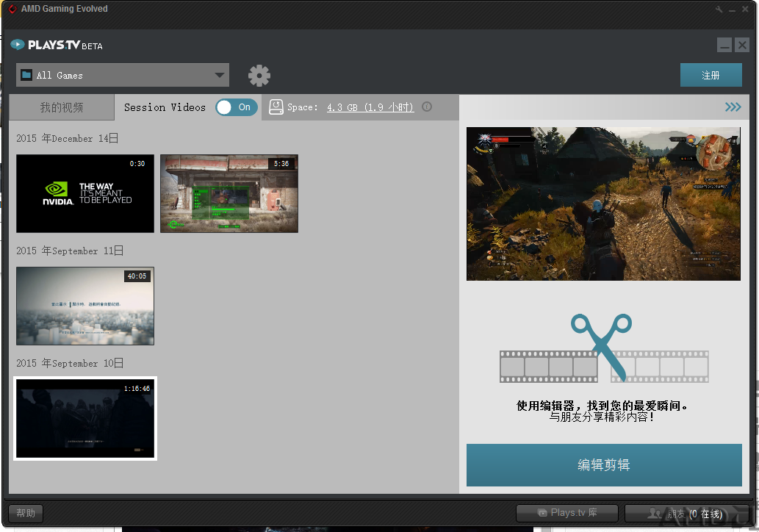Viewport: 759px width, 532px height.
Task: Click the 使用编辑器,找到您的最爱瞬间 text
Action: pos(602,406)
